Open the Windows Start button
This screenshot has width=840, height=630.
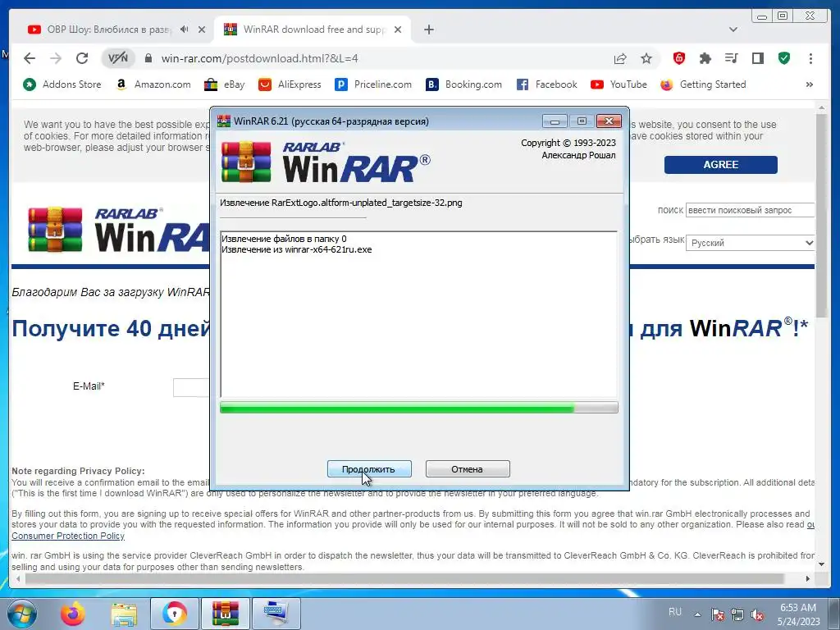pos(21,614)
